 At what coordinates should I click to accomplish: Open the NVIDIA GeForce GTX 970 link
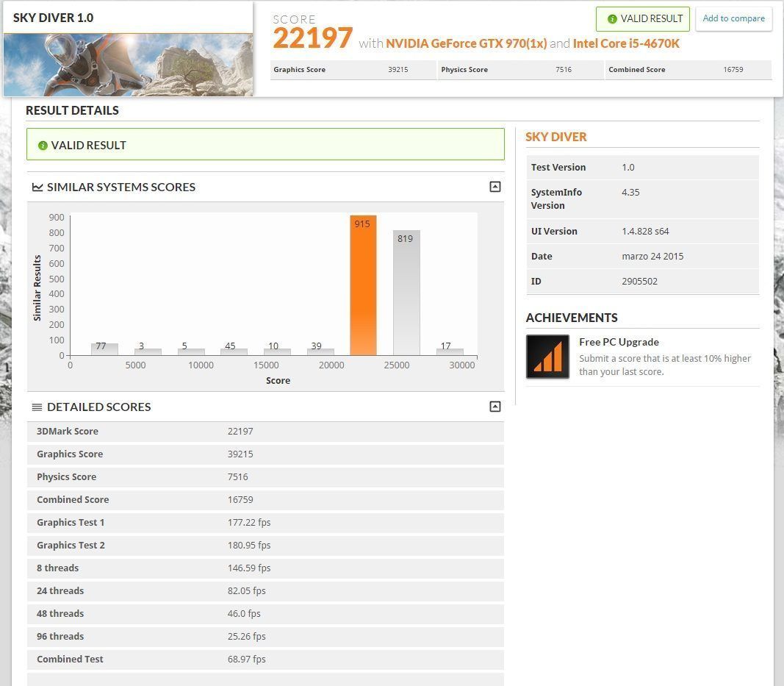pyautogui.click(x=466, y=43)
